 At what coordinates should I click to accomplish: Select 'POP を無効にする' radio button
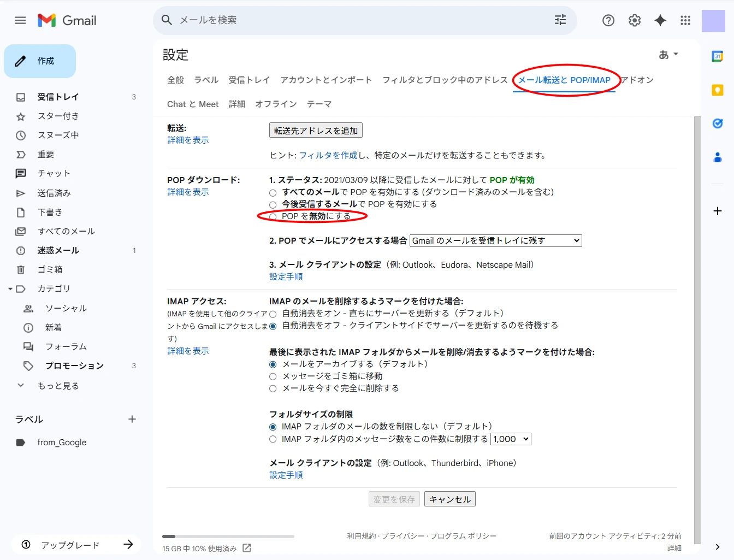click(273, 217)
